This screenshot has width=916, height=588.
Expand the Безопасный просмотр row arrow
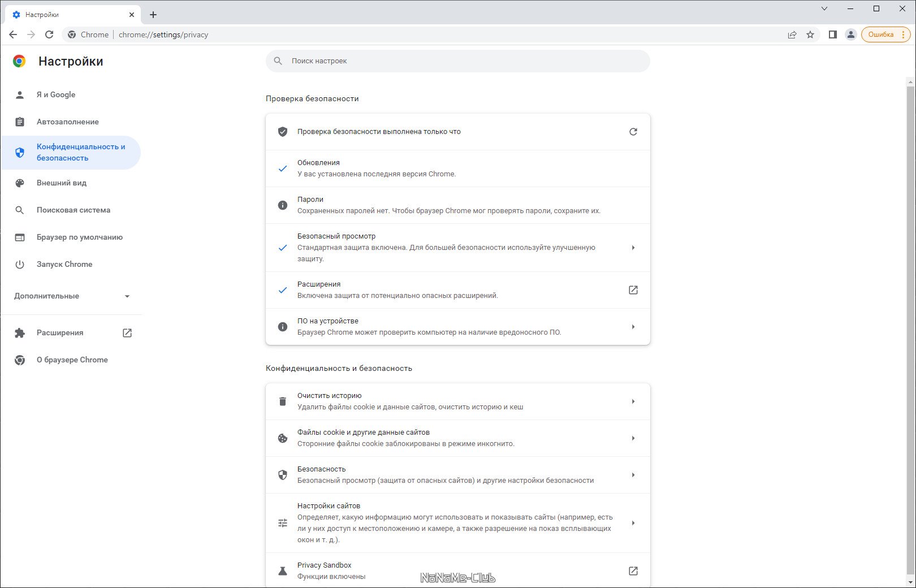[x=633, y=248]
